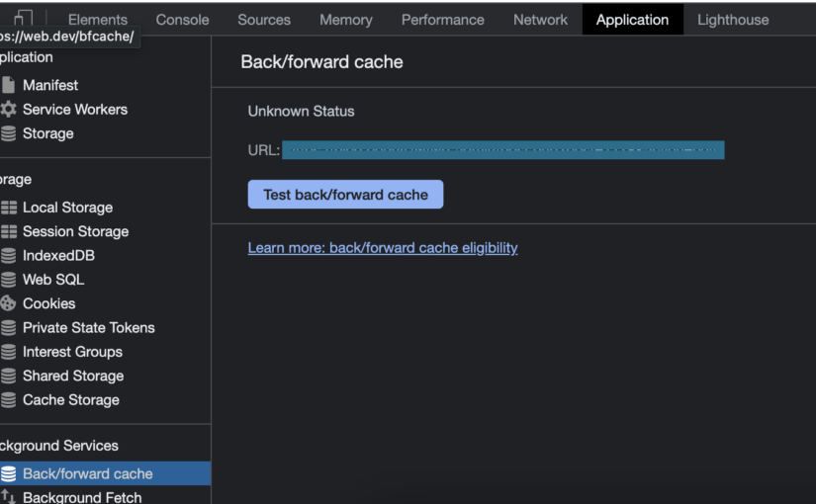The width and height of the screenshot is (816, 504).
Task: Switch to the Console tab
Action: (182, 20)
